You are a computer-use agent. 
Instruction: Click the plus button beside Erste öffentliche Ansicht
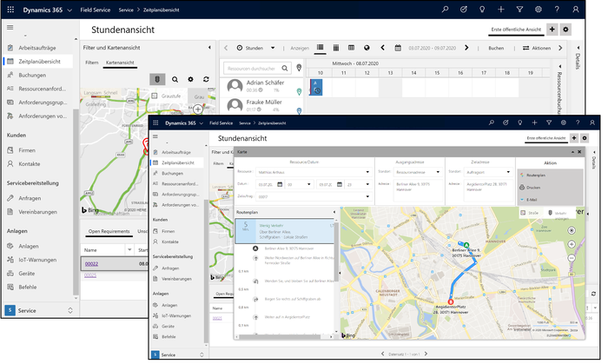[552, 29]
